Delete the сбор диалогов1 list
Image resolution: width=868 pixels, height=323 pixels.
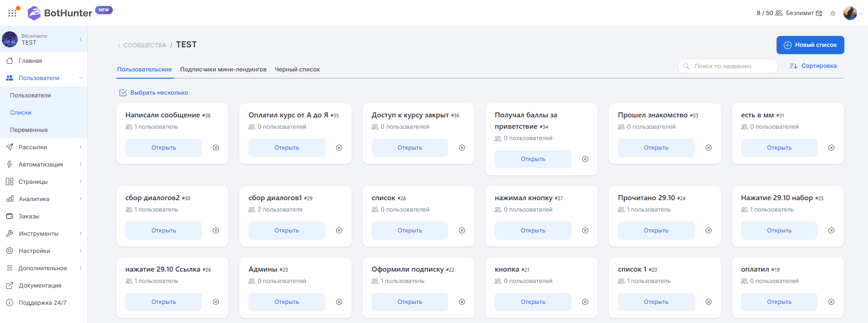[x=339, y=231]
